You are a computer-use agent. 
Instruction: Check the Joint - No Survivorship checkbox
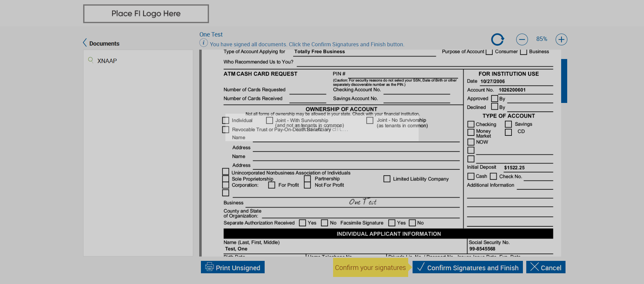[370, 120]
